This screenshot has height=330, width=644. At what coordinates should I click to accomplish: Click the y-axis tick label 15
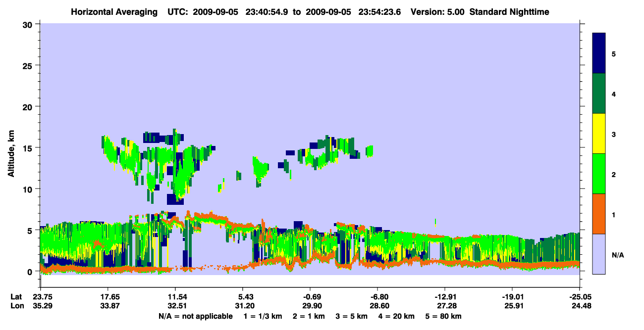pos(29,148)
